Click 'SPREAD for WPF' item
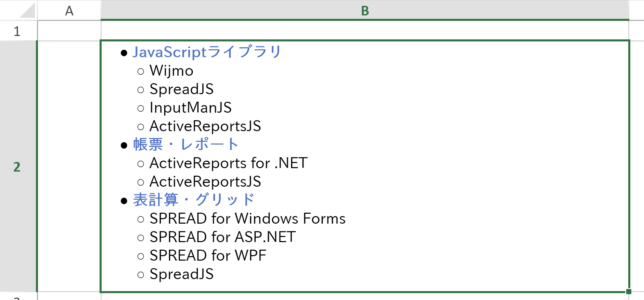Viewport: 644px width, 300px height. (208, 256)
